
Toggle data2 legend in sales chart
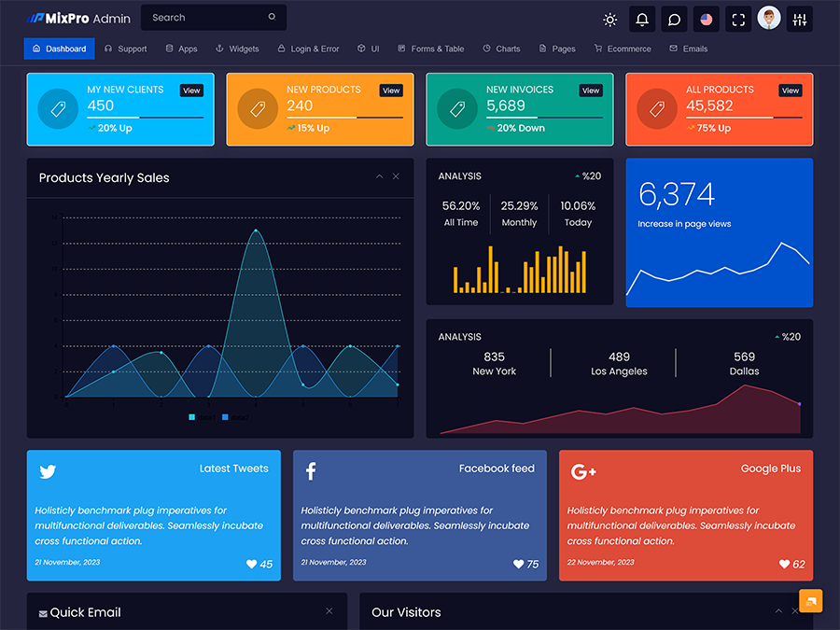pos(235,417)
